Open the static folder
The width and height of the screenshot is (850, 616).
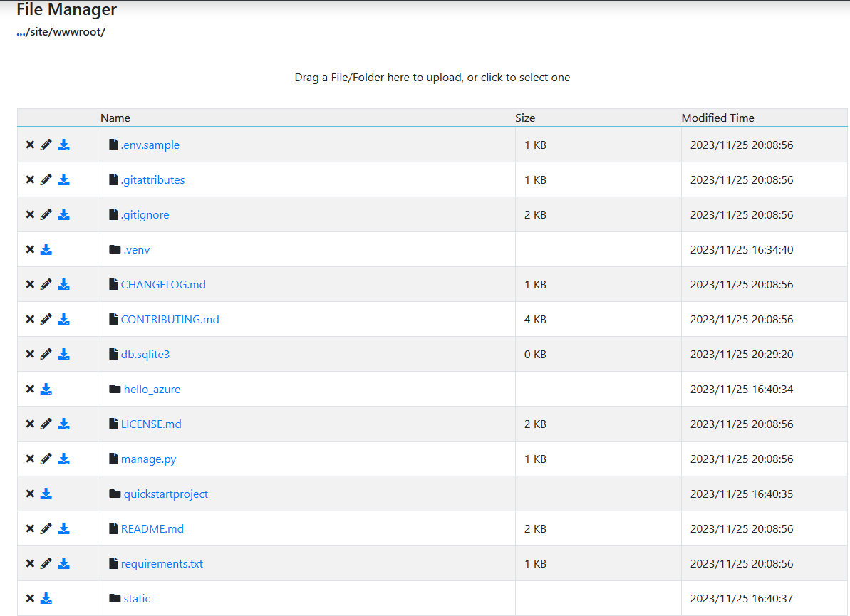[x=136, y=598]
